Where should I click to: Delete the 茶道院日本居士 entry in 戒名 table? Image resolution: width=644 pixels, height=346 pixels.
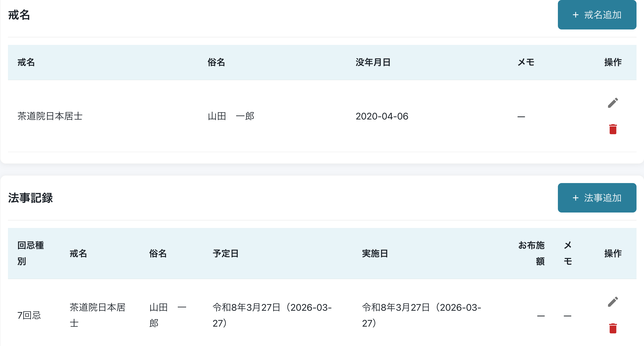613,129
